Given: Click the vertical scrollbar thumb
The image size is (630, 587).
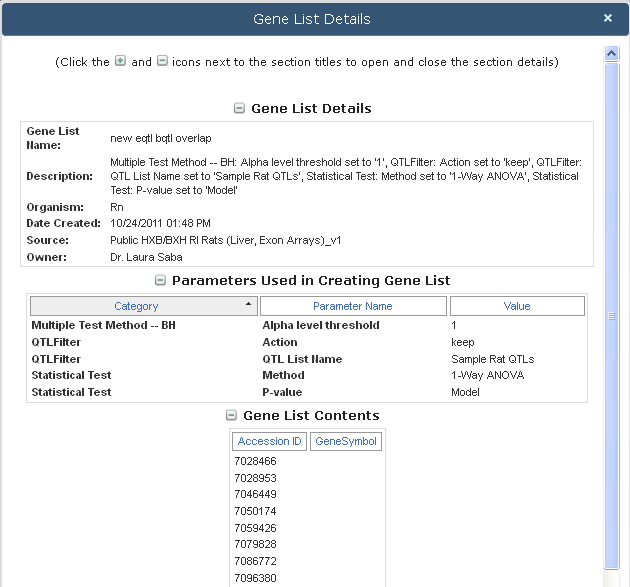Looking at the screenshot, I should coord(612,316).
